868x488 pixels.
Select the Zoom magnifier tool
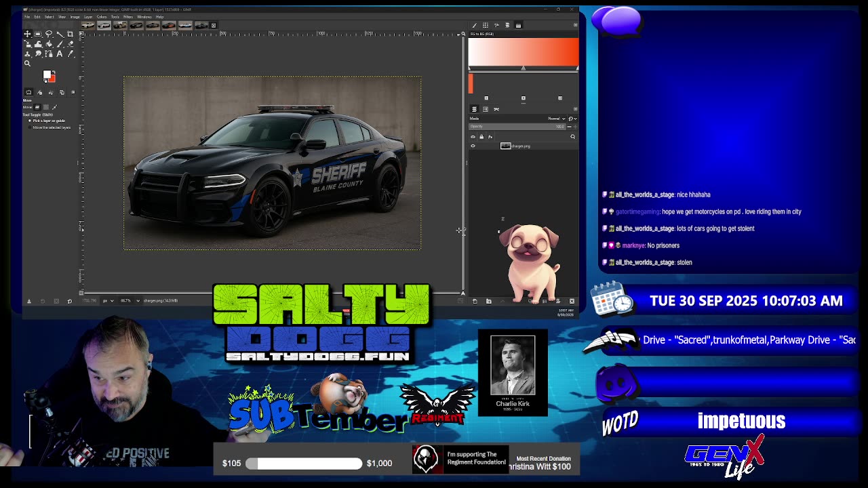tap(27, 64)
